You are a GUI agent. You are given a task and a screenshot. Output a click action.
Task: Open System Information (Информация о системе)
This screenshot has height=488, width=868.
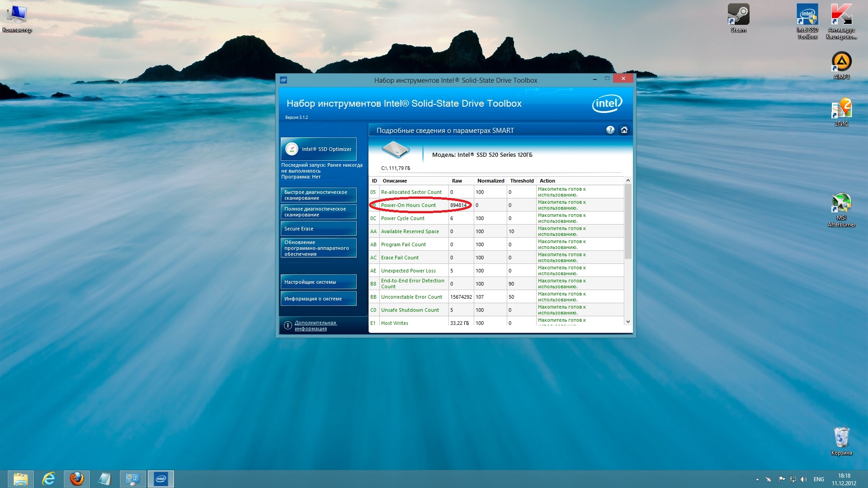(318, 299)
